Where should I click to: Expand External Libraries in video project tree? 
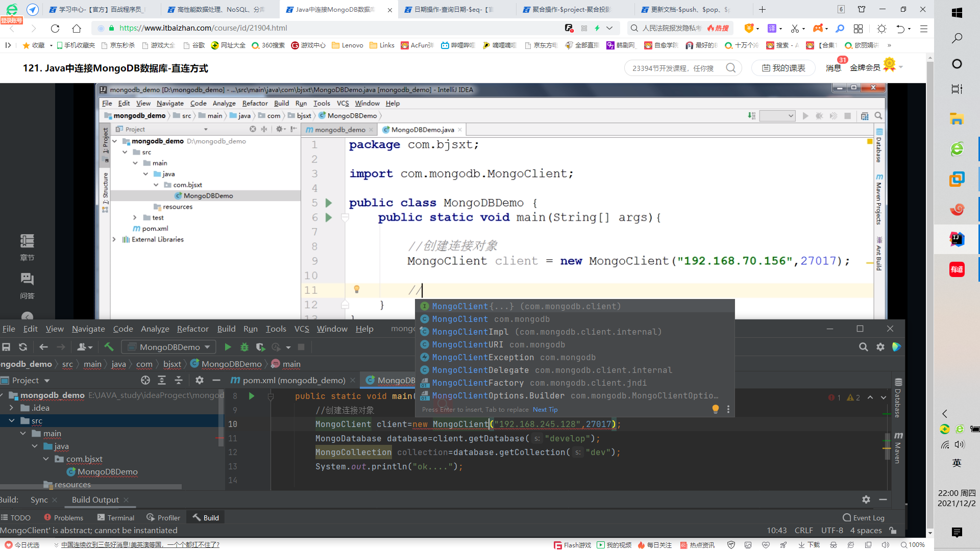click(x=114, y=239)
